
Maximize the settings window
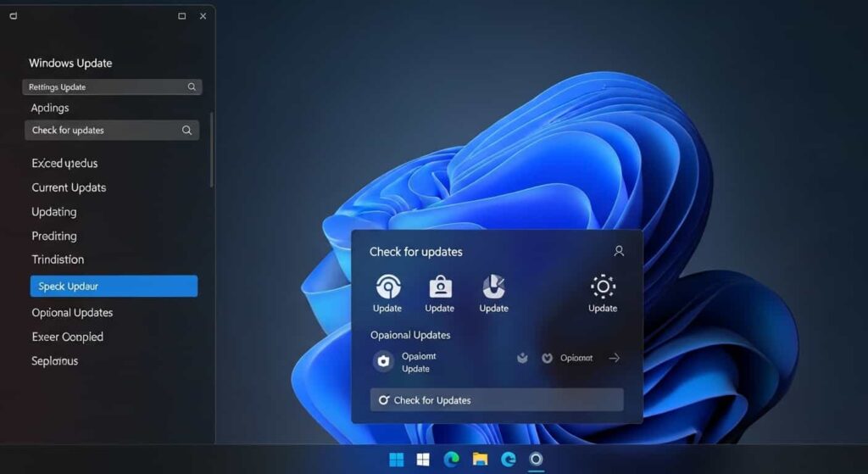[181, 16]
